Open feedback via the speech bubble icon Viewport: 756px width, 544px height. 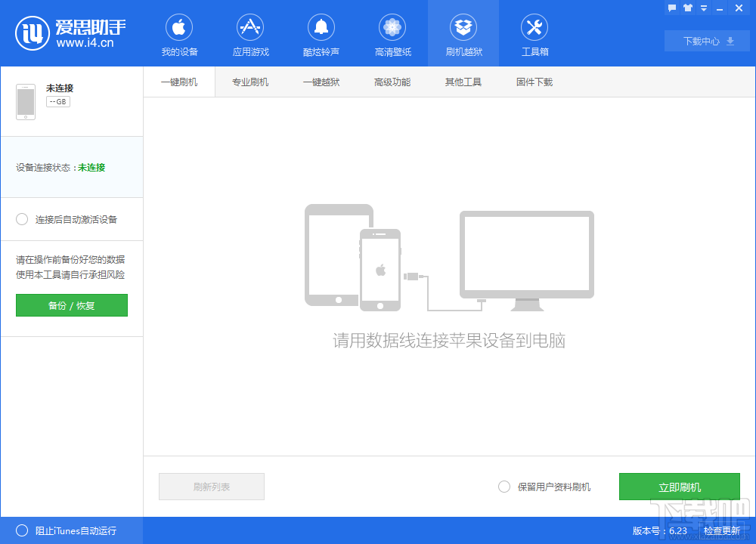coord(671,8)
